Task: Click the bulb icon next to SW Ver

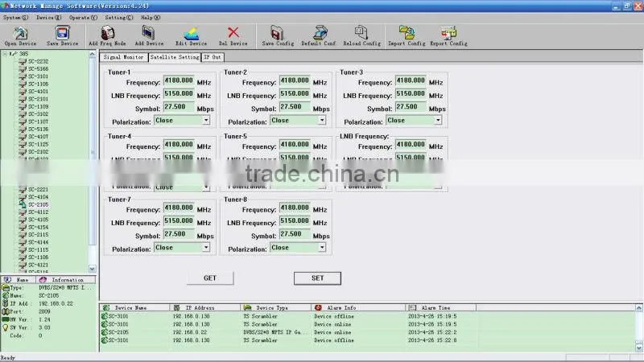Action: (6, 327)
